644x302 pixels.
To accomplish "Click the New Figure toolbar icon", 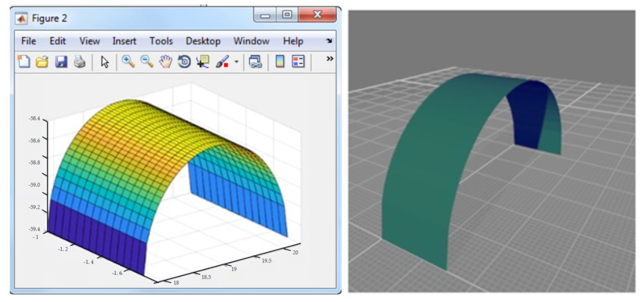I will pos(24,62).
